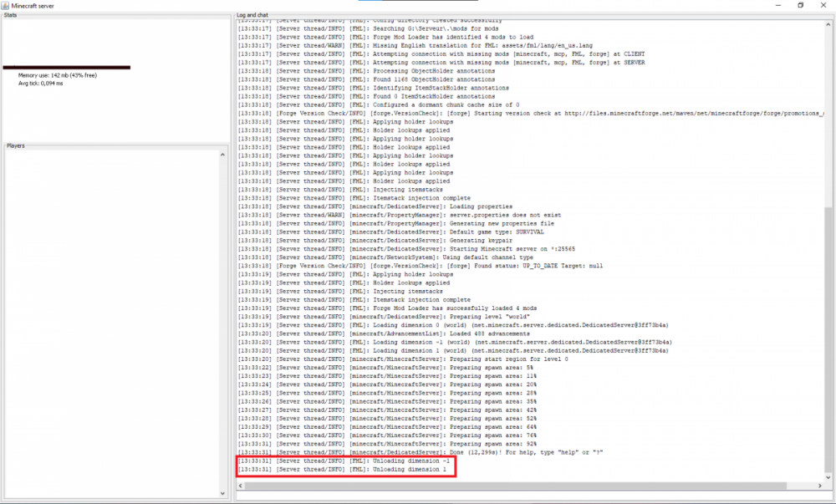The height and width of the screenshot is (504, 836).
Task: Click the log's horizontal scroll-right arrow
Action: click(820, 486)
